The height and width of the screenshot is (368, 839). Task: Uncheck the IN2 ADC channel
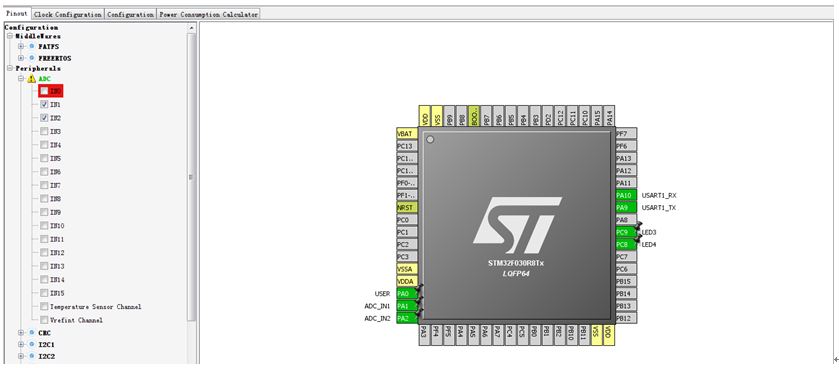[x=44, y=118]
